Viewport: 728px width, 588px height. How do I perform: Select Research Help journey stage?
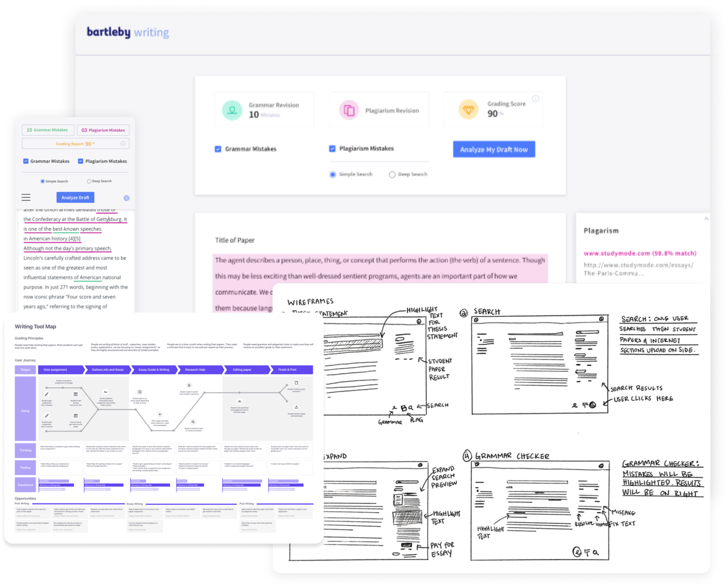pyautogui.click(x=200, y=370)
